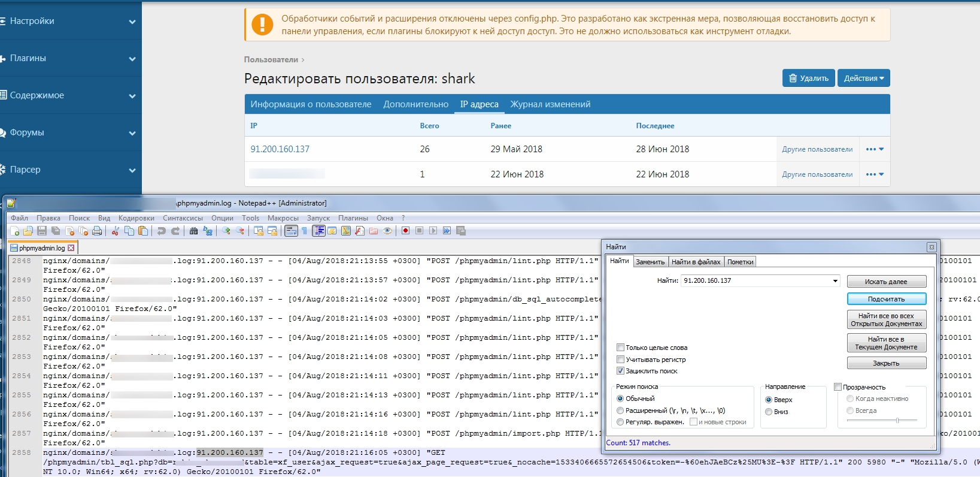The width and height of the screenshot is (980, 477).
Task: Enable the 'Учитывать регистр' checkbox
Action: (621, 360)
